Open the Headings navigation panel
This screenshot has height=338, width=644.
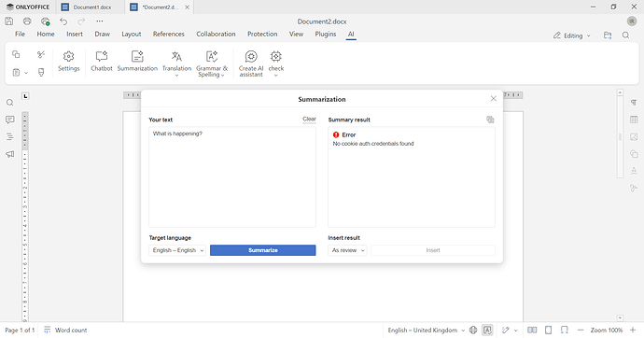coord(10,136)
